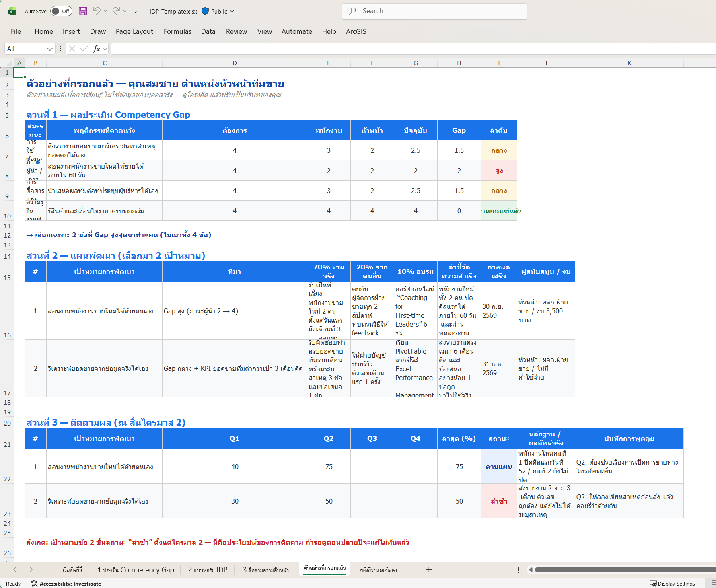The width and height of the screenshot is (716, 588).
Task: Customize Quick Access Toolbar arrow
Action: [136, 11]
